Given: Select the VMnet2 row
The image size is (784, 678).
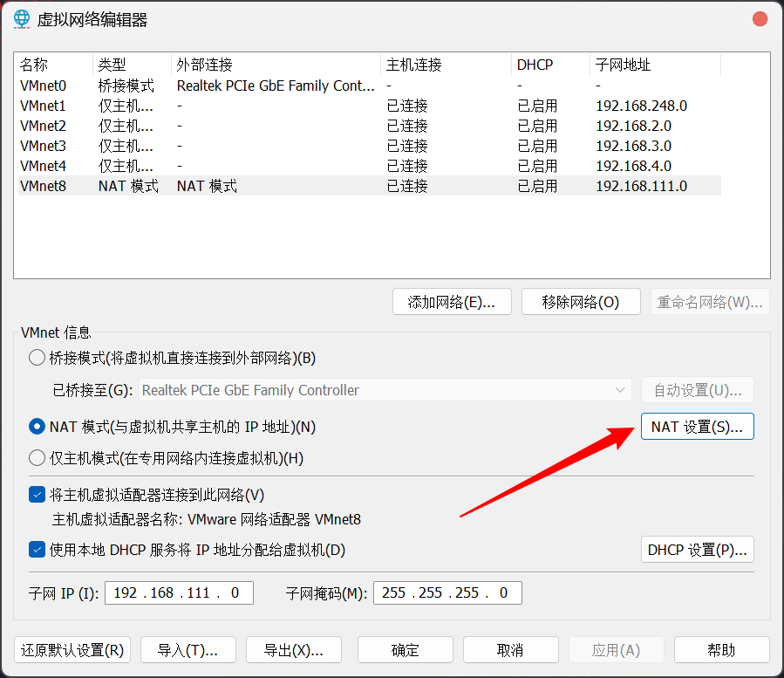Looking at the screenshot, I should point(370,126).
